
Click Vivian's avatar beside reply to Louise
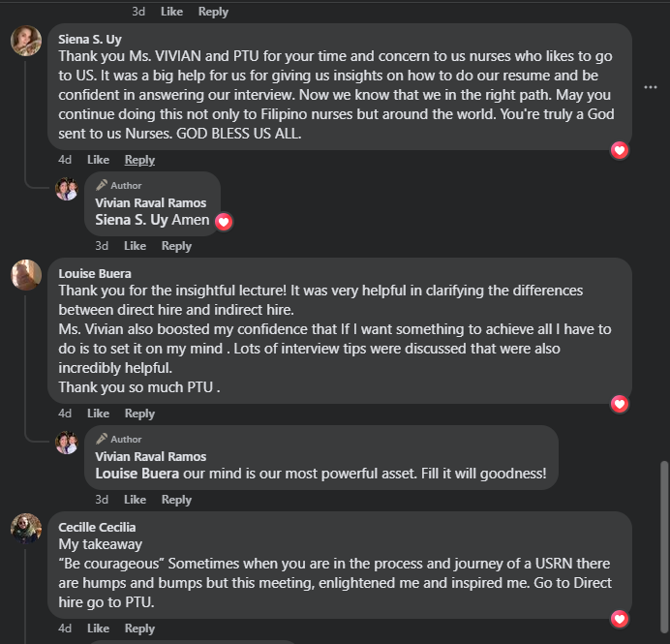[x=66, y=443]
